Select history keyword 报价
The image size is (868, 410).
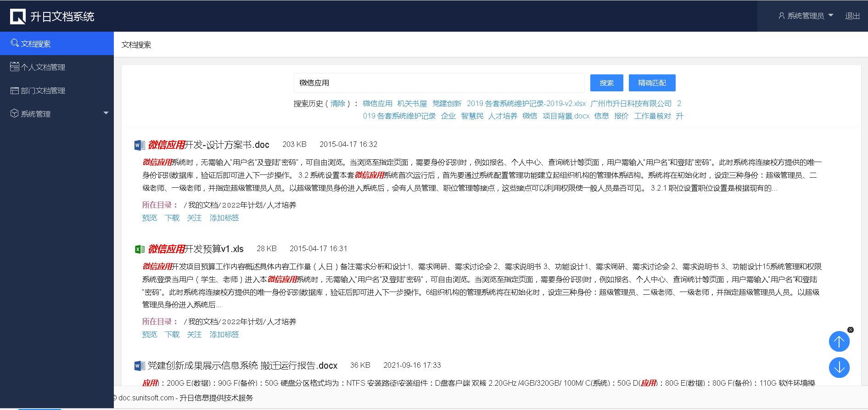622,116
